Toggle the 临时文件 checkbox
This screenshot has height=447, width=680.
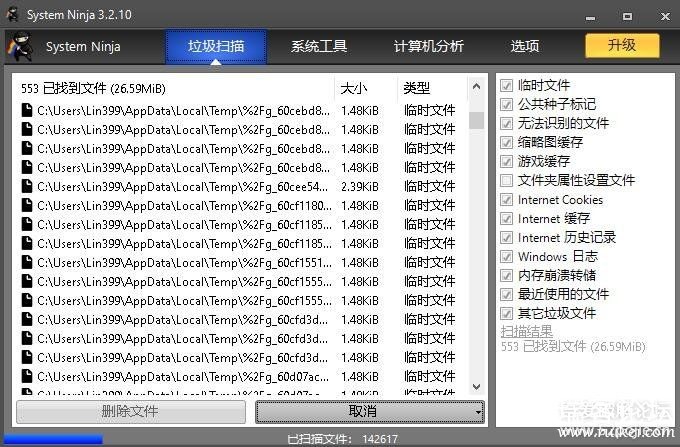[506, 85]
